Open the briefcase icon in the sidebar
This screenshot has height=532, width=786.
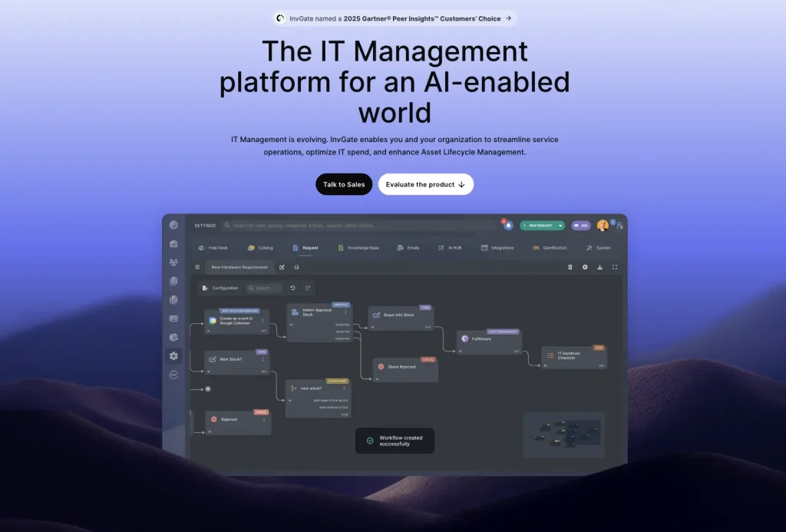[173, 243]
